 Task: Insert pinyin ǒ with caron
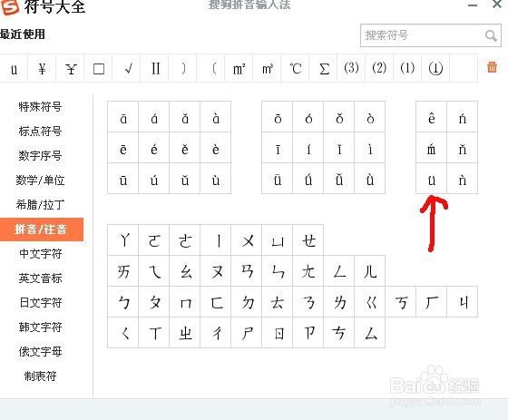[x=339, y=117]
